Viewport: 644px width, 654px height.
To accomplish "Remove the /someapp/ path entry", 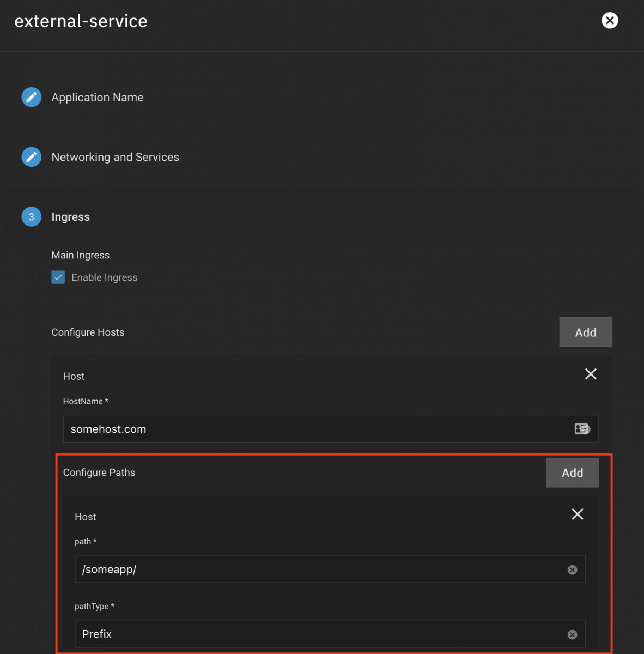I will (x=578, y=514).
